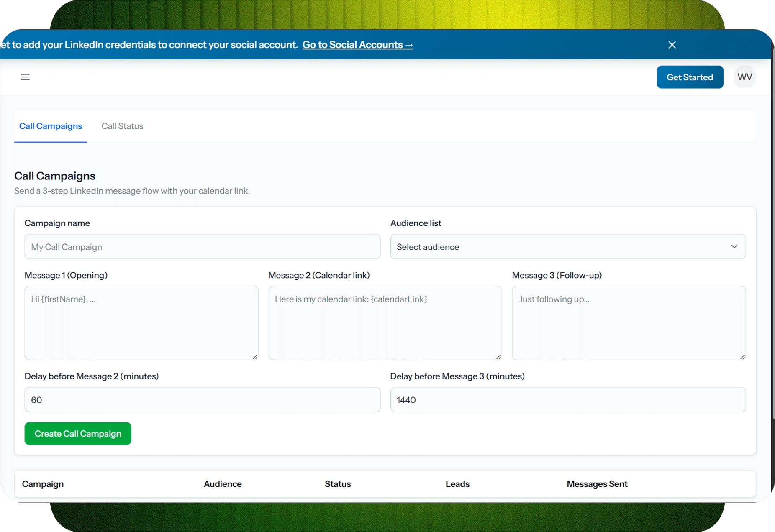Click the Messages Sent column header
The height and width of the screenshot is (532, 775).
pyautogui.click(x=597, y=484)
